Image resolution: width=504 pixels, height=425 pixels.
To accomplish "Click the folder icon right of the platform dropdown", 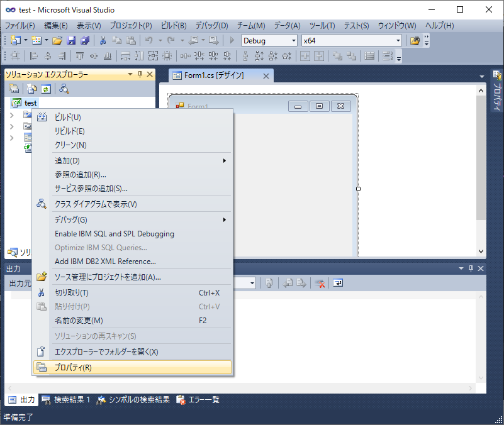I will point(415,40).
